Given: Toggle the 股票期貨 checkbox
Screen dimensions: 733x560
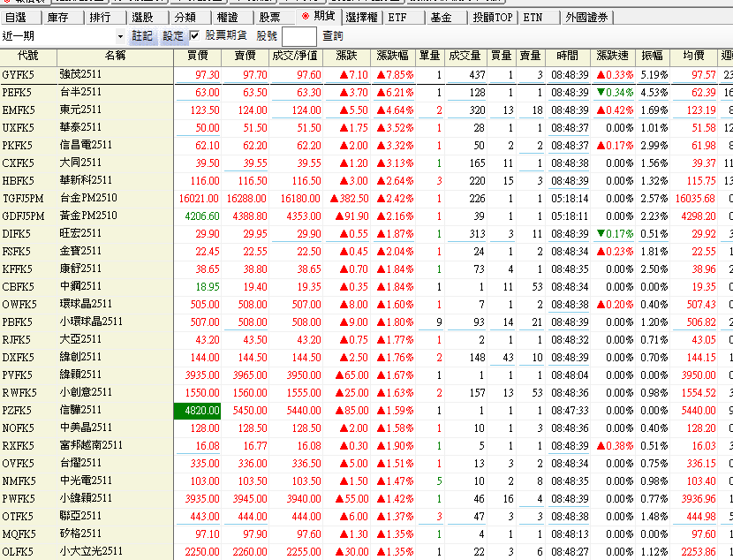Looking at the screenshot, I should coord(195,36).
